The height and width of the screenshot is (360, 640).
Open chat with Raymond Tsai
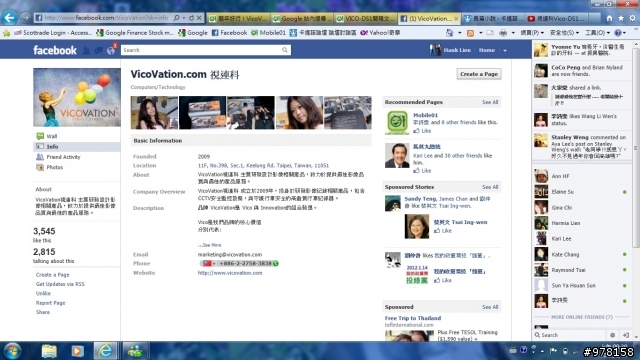[x=582, y=270]
